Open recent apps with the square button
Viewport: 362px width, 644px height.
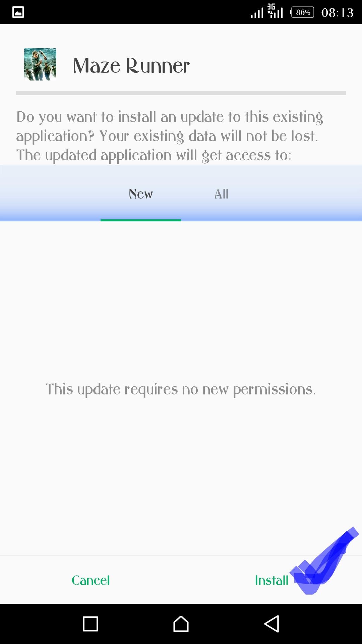pos(90,624)
